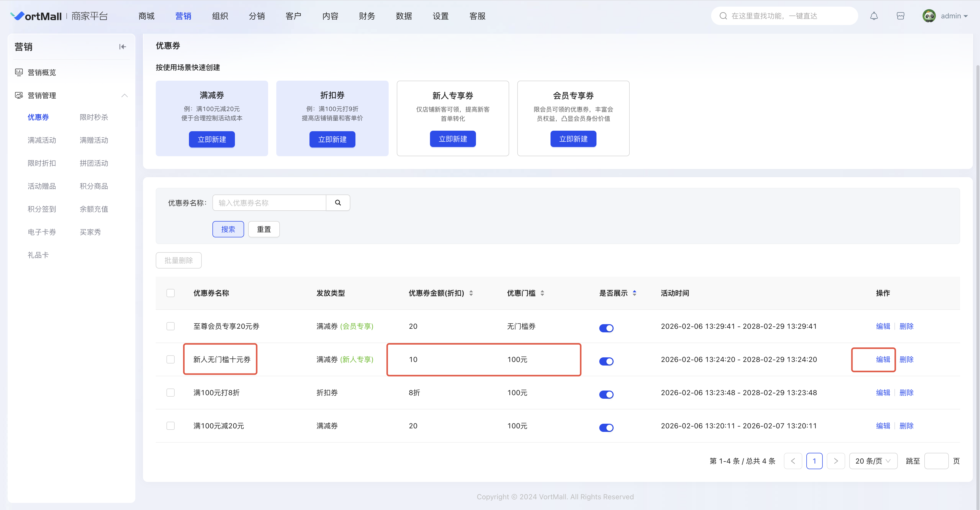Select all coupons via header checkbox
The height and width of the screenshot is (510, 980).
click(x=170, y=293)
